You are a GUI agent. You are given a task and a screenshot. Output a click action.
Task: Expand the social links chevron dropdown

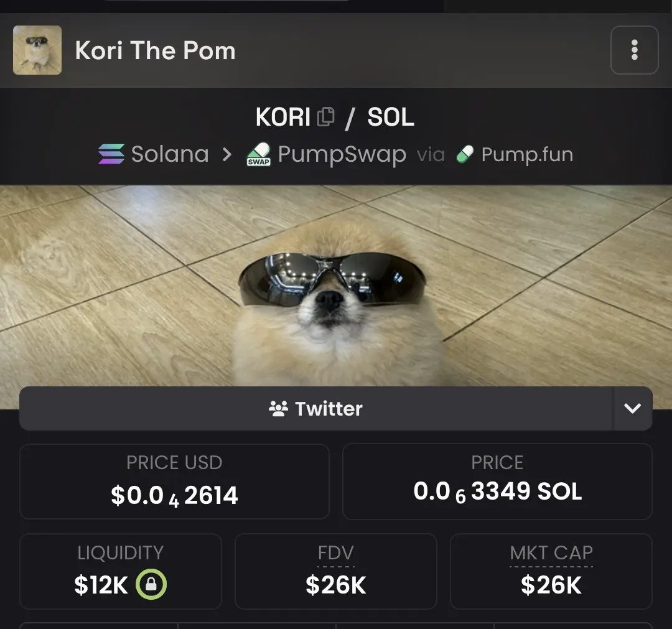[633, 408]
